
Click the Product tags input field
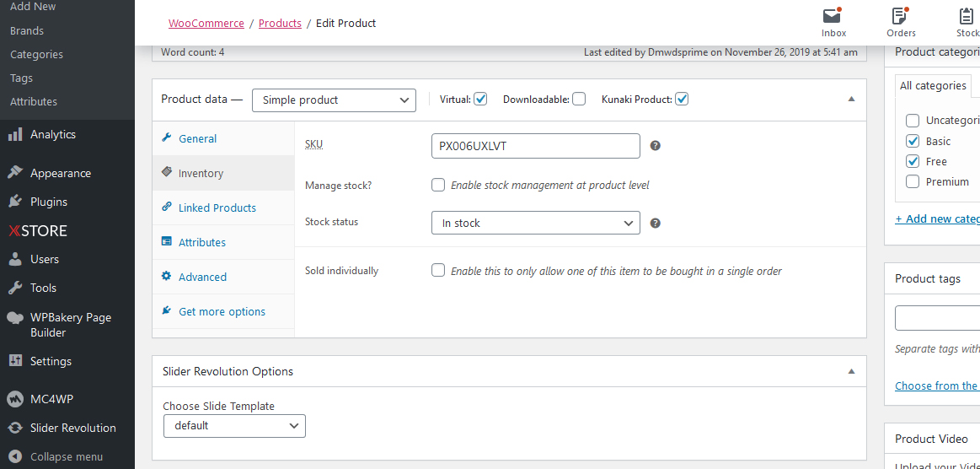(938, 318)
